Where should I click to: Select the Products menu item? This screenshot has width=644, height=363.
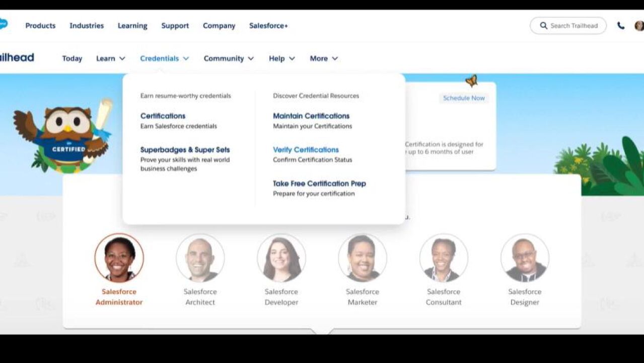pos(40,26)
